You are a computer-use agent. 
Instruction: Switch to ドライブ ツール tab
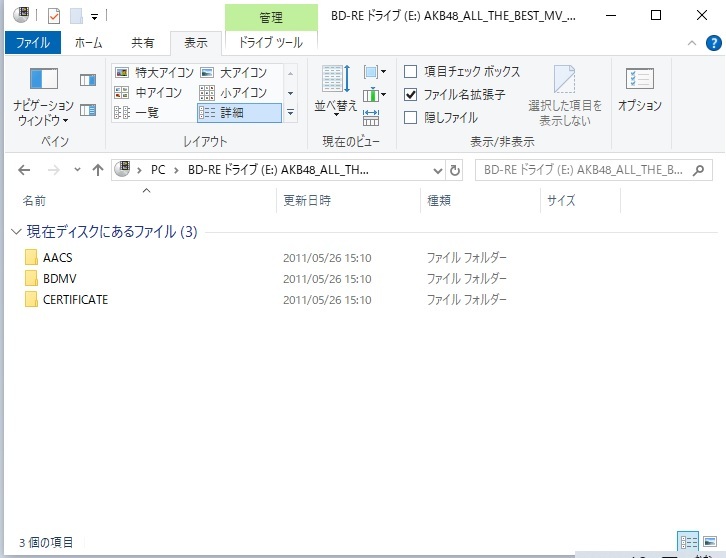click(x=271, y=43)
